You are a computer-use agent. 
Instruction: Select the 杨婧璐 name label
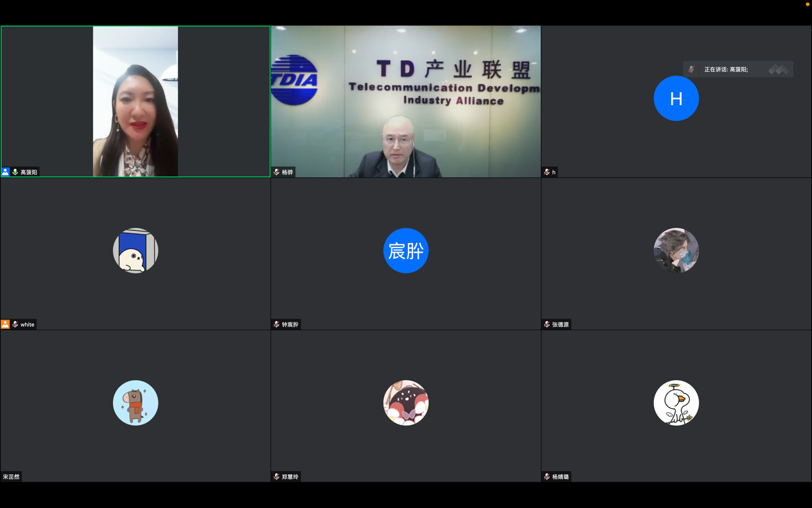pyautogui.click(x=561, y=477)
